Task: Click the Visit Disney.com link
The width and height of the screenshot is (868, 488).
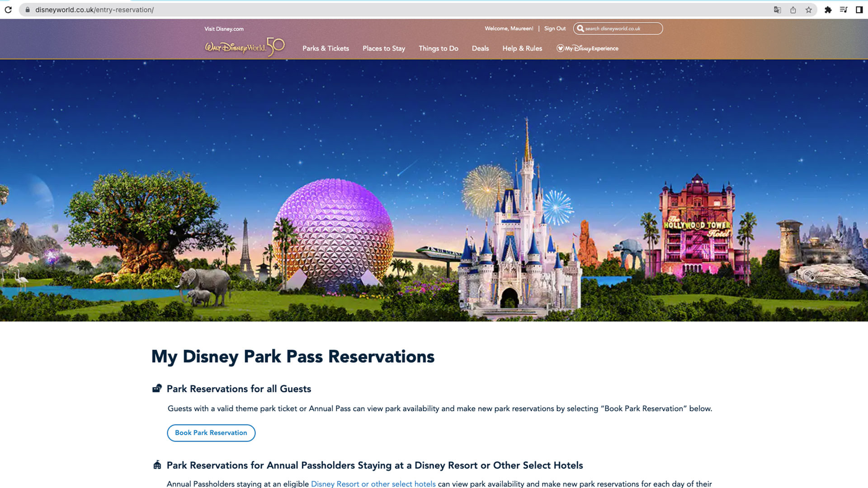Action: pos(224,29)
